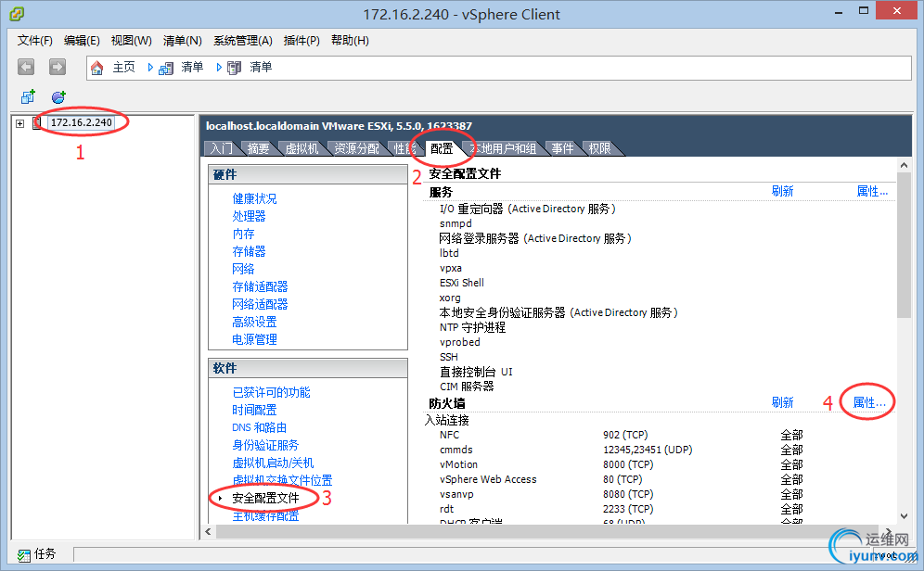Open the 内存 hardware link

pyautogui.click(x=243, y=234)
